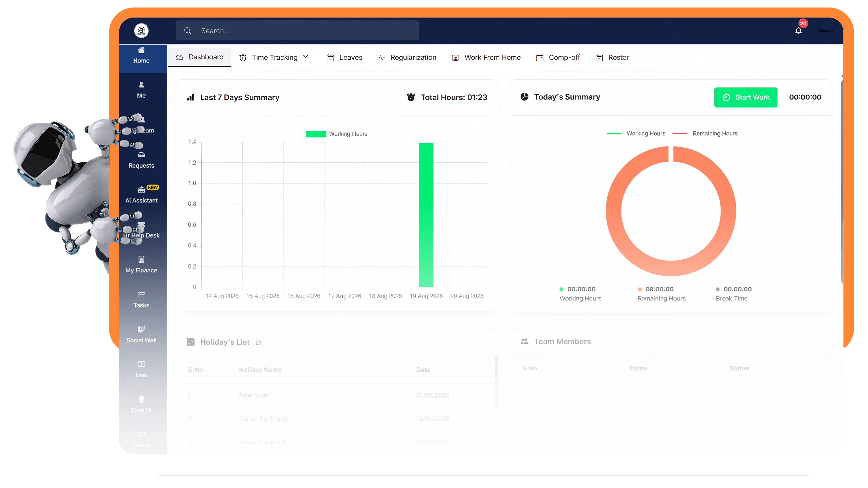Image resolution: width=868 pixels, height=488 pixels.
Task: Click the Last 7 Days bar chart icon
Action: 191,97
